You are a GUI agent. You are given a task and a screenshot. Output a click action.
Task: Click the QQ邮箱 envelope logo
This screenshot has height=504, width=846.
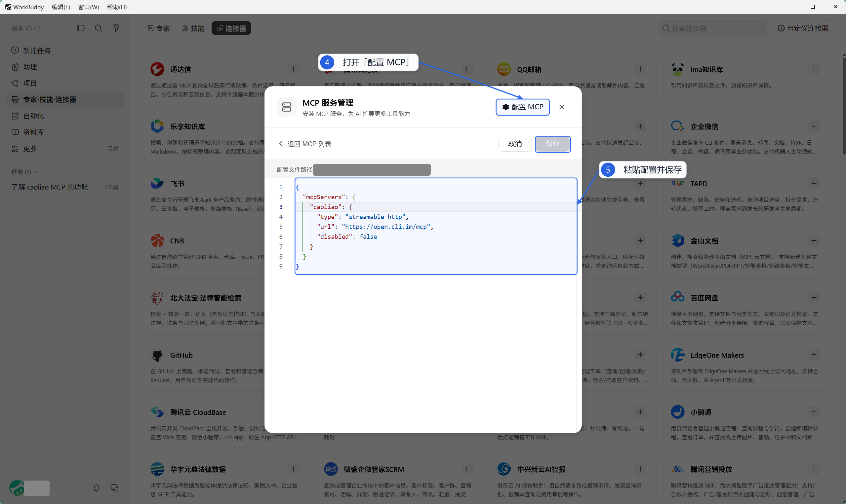pos(504,69)
